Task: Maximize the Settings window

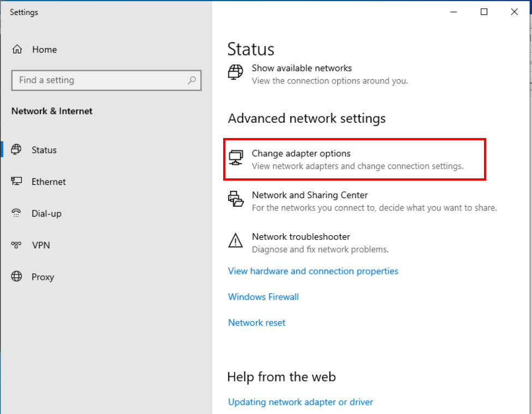Action: [484, 12]
